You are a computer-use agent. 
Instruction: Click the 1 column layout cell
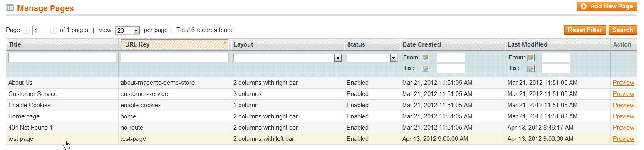click(288, 105)
